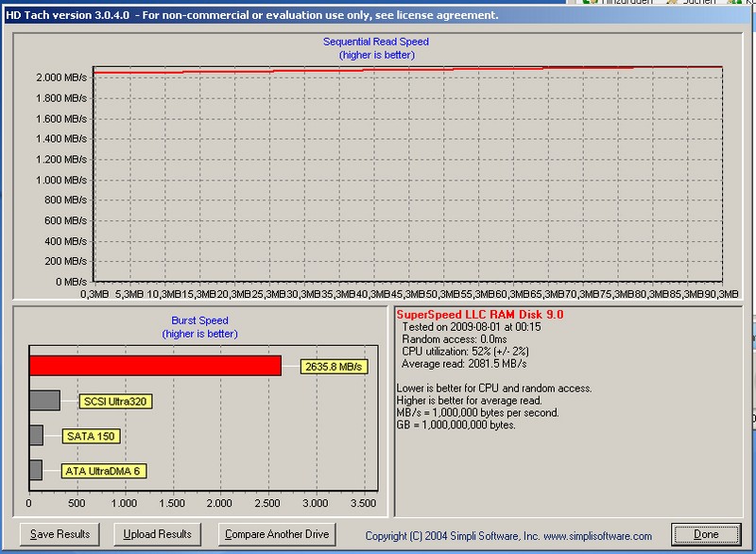The image size is (756, 554).
Task: Click the ATA UltraDMA 6 label
Action: (104, 470)
